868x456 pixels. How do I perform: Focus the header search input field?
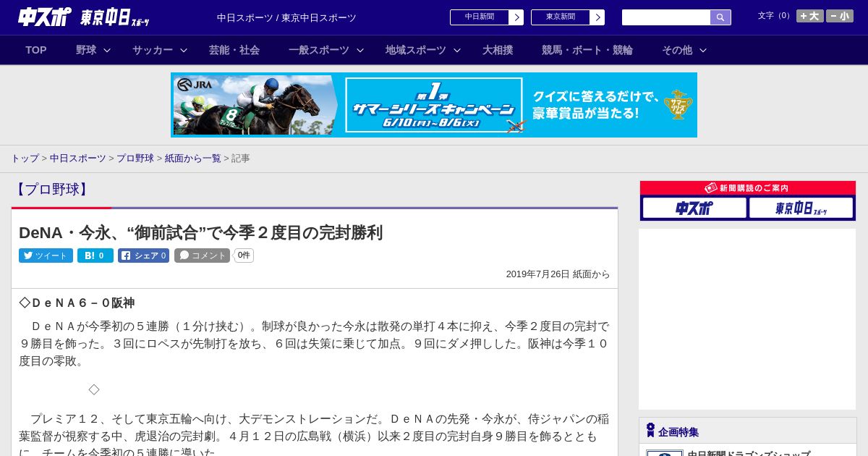pyautogui.click(x=666, y=17)
